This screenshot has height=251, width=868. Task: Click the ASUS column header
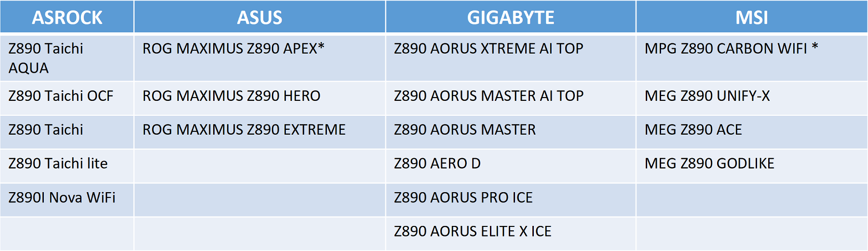(x=259, y=18)
